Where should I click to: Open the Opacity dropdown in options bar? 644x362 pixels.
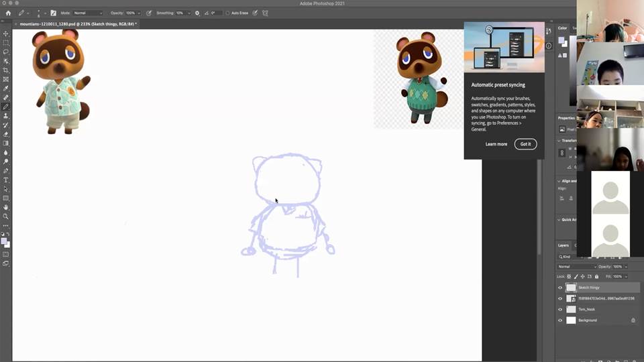pos(139,13)
